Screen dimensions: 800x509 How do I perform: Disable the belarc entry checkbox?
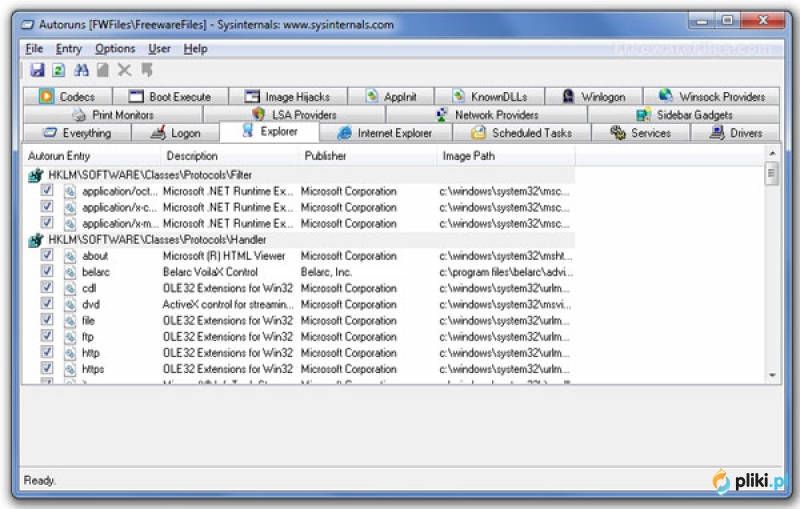tap(47, 271)
